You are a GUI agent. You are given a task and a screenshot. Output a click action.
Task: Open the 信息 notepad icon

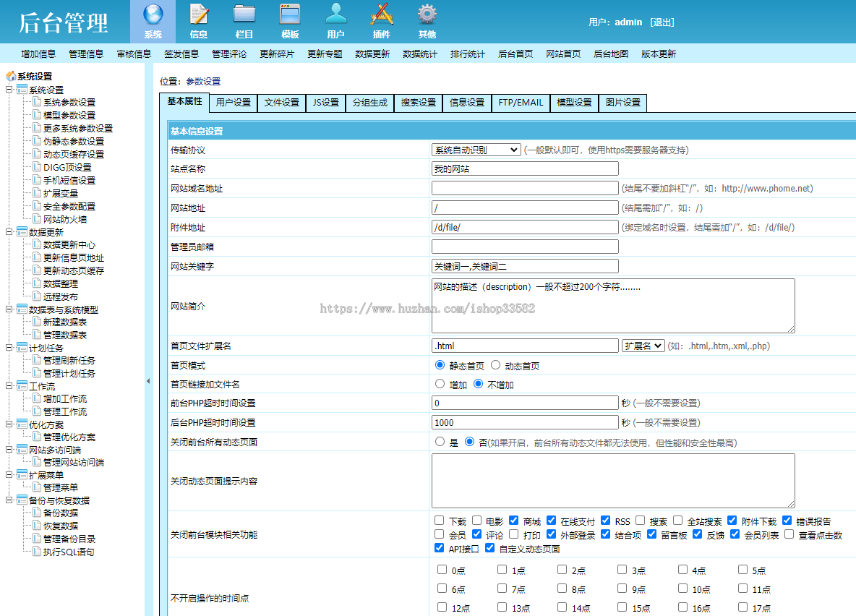tap(199, 14)
